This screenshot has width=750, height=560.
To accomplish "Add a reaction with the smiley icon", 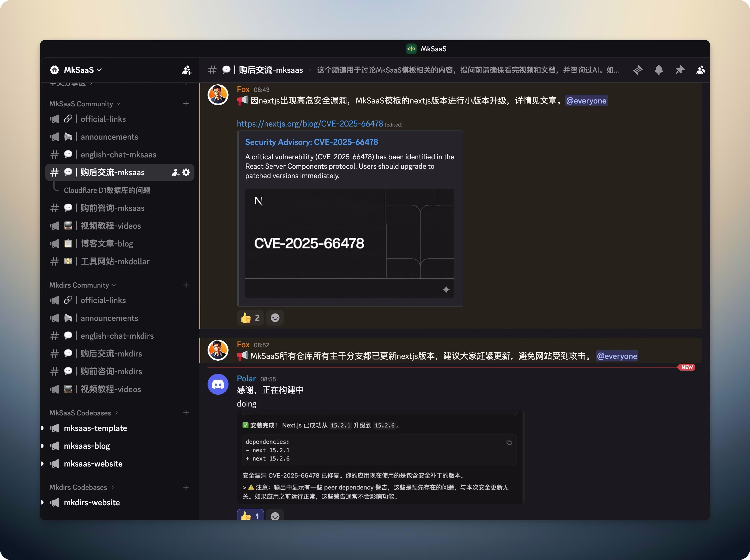I will click(x=275, y=318).
